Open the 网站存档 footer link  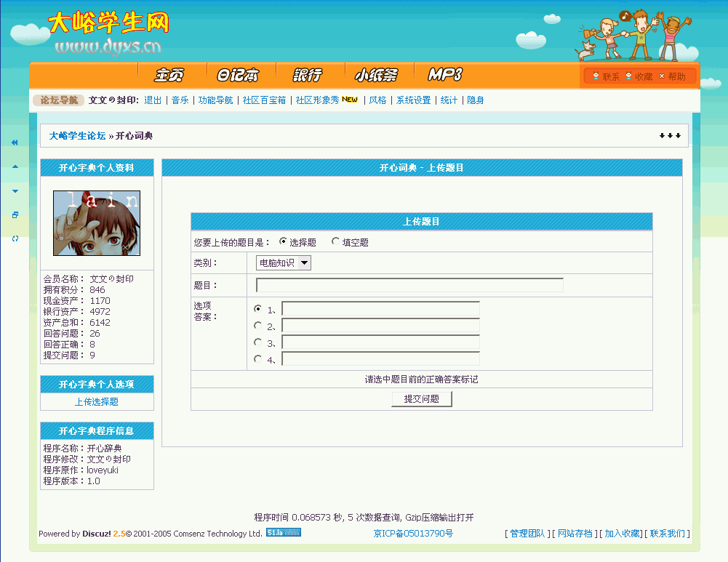coord(575,534)
